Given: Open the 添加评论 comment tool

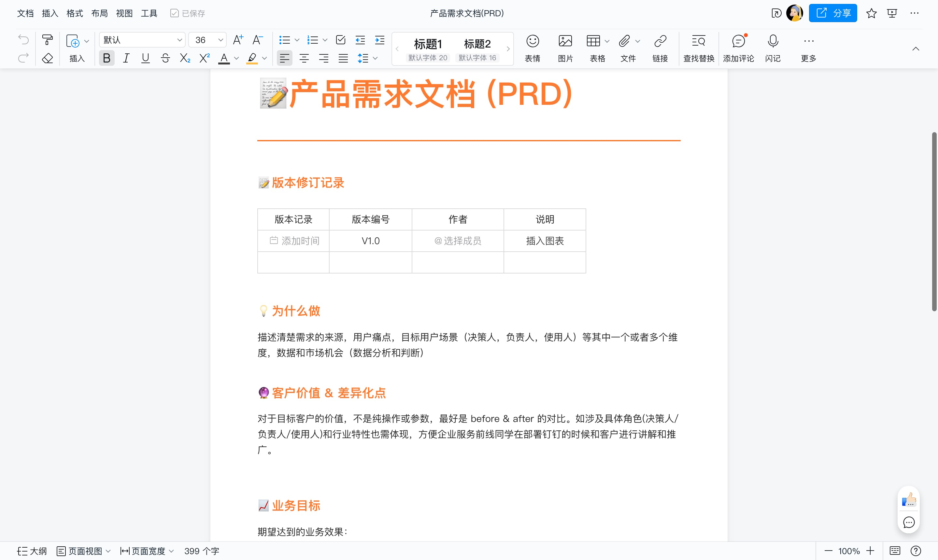Looking at the screenshot, I should (738, 48).
